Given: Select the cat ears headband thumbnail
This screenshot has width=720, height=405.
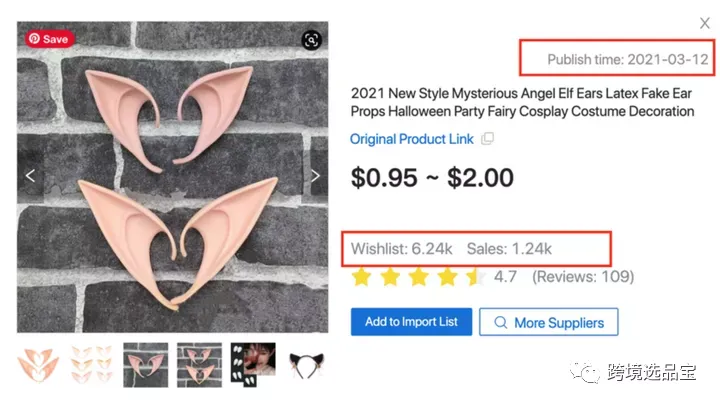Looking at the screenshot, I should 307,365.
